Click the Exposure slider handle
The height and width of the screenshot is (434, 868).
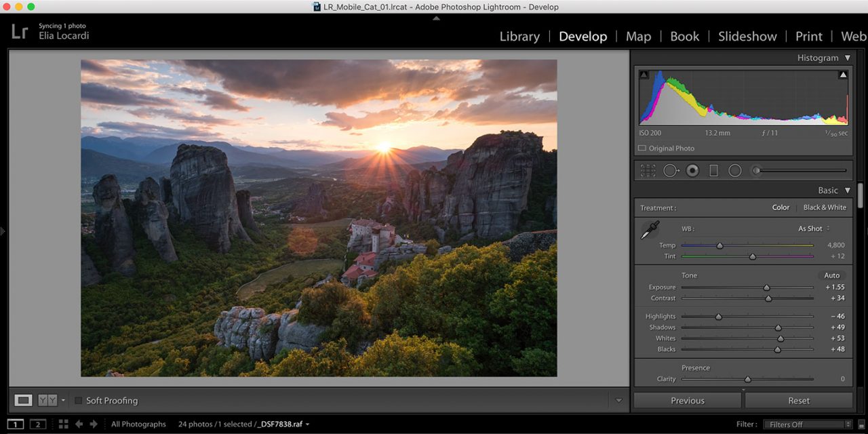(766, 288)
